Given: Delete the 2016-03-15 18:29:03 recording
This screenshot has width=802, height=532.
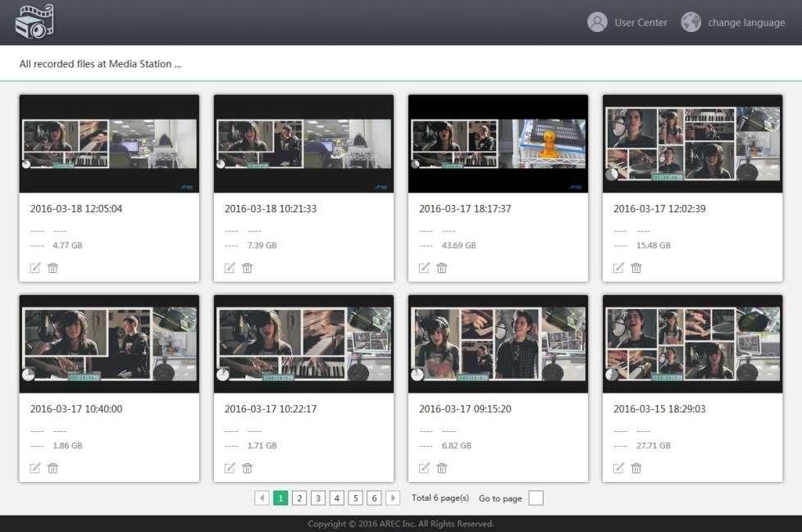Looking at the screenshot, I should 636,468.
